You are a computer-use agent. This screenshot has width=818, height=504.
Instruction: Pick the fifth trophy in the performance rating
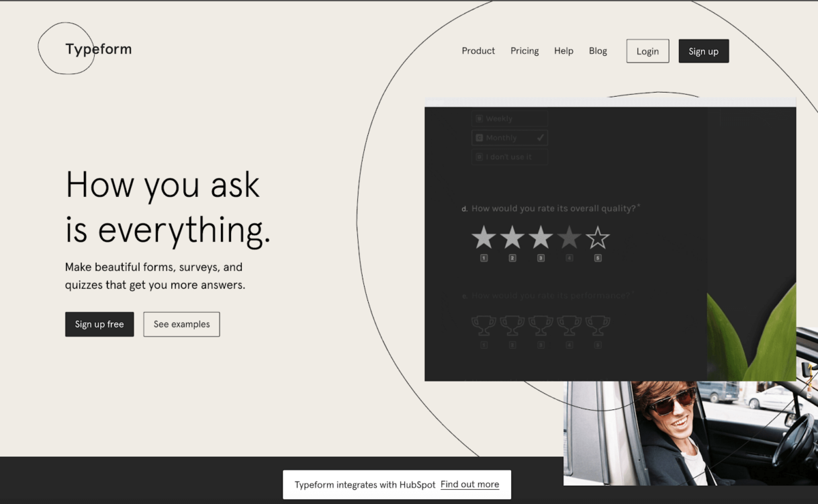click(598, 325)
